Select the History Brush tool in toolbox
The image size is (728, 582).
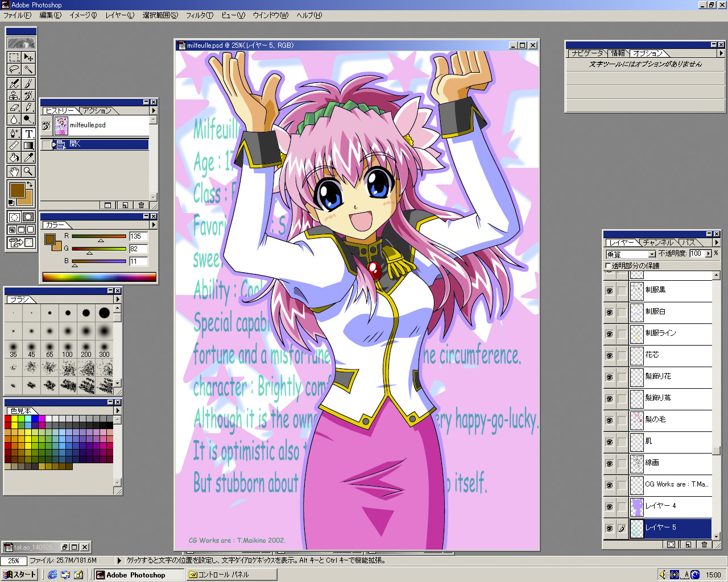(28, 95)
